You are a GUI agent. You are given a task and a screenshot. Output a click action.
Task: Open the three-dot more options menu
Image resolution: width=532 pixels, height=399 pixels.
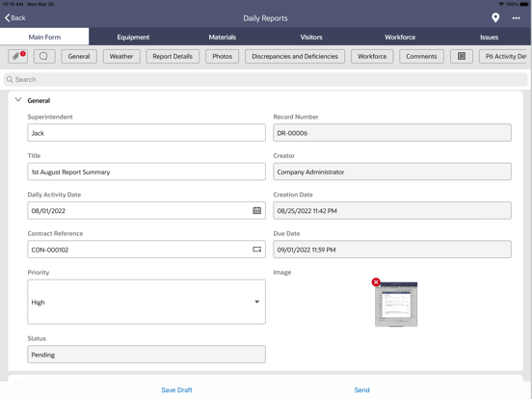pos(516,18)
